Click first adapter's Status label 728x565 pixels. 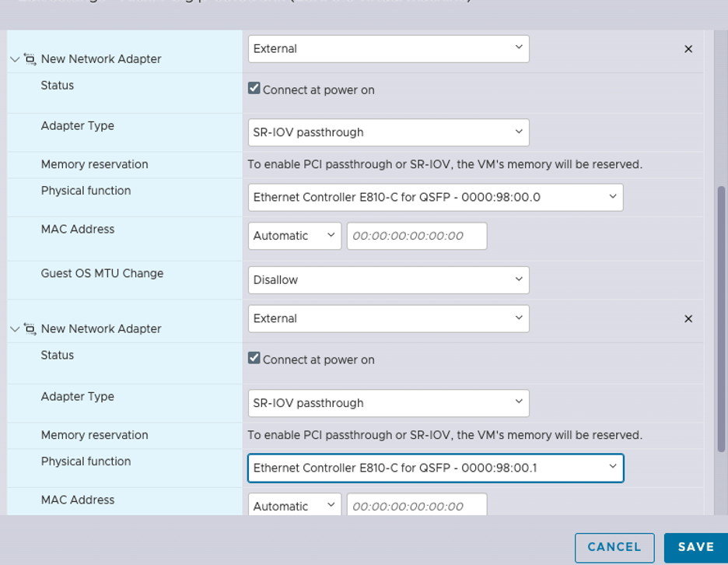(57, 86)
